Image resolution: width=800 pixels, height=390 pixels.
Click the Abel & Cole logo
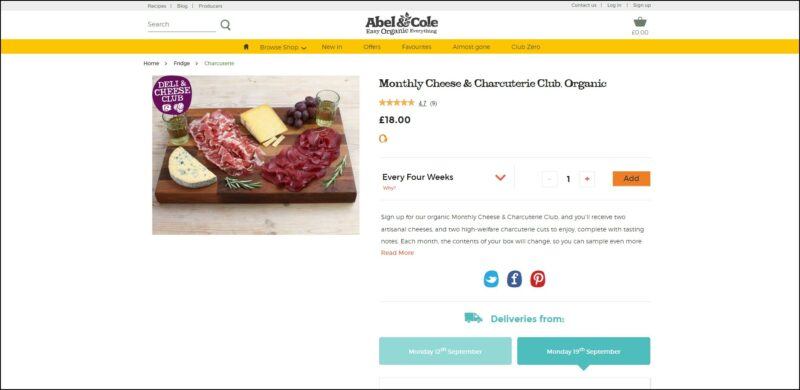(x=402, y=23)
